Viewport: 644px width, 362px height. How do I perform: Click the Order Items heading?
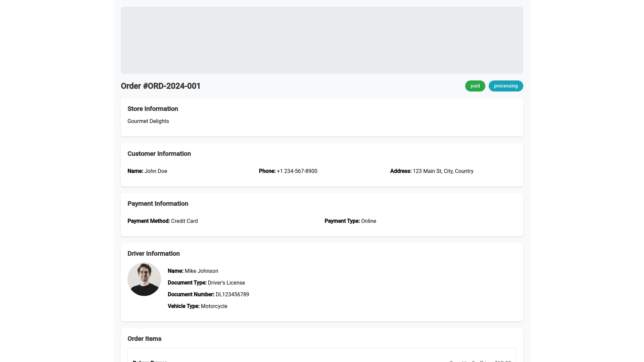click(x=144, y=339)
